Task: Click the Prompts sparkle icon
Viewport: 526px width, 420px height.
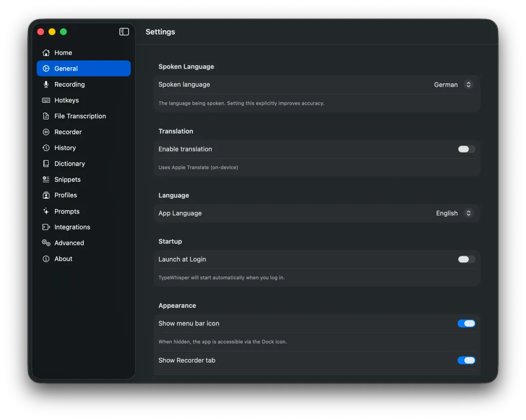Action: (x=46, y=211)
